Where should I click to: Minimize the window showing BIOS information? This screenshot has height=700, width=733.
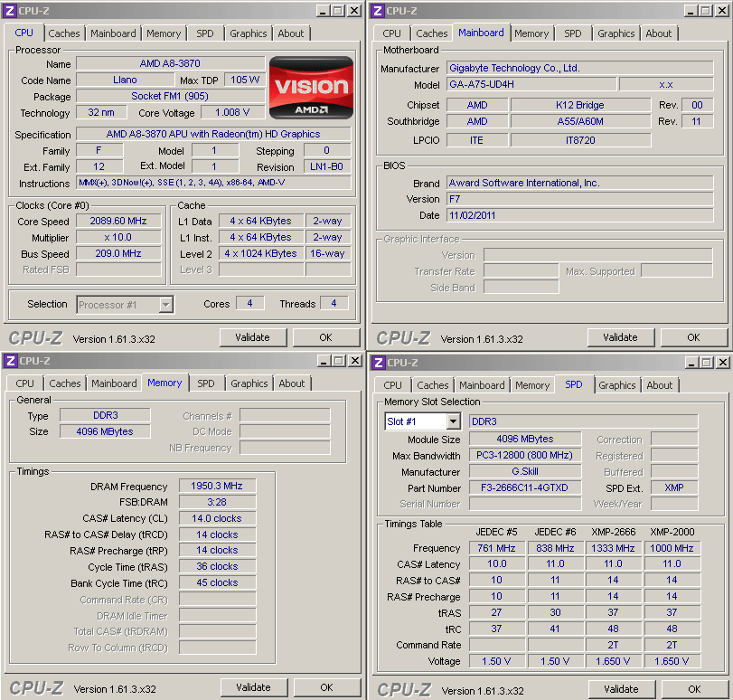689,11
